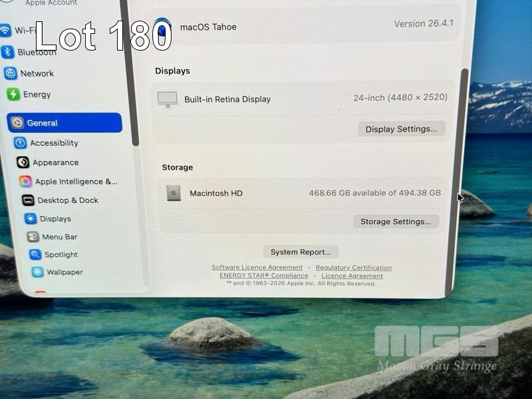
Task: Click the Display Settings... button
Action: click(401, 129)
